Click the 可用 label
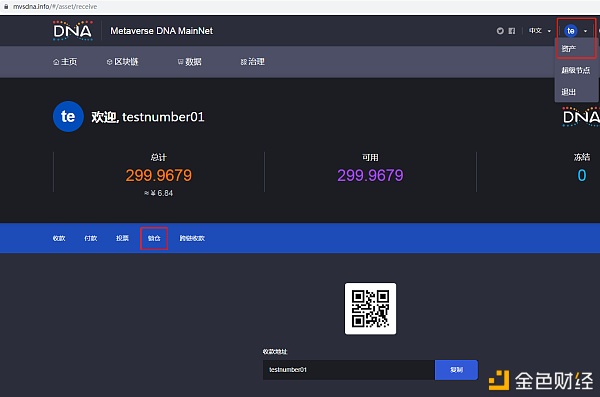Screen dimensions: 600x397 [370, 157]
